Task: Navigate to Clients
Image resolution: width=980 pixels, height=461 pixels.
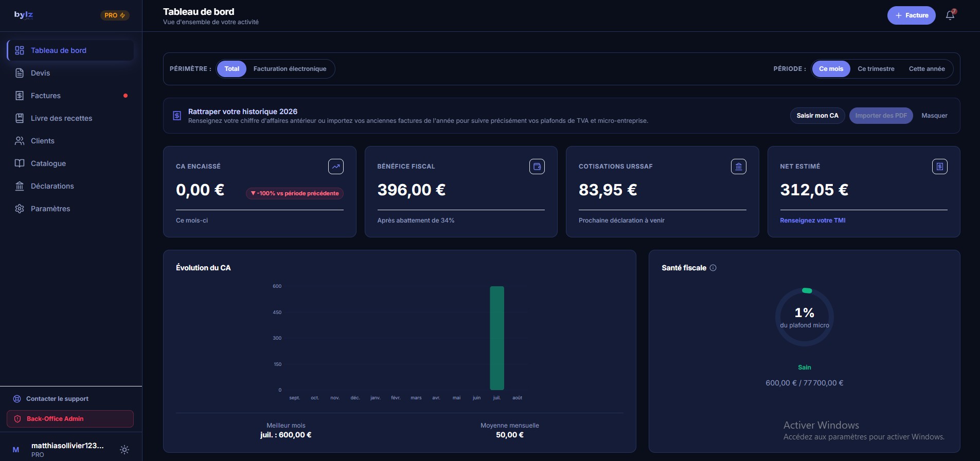Action: tap(70, 141)
